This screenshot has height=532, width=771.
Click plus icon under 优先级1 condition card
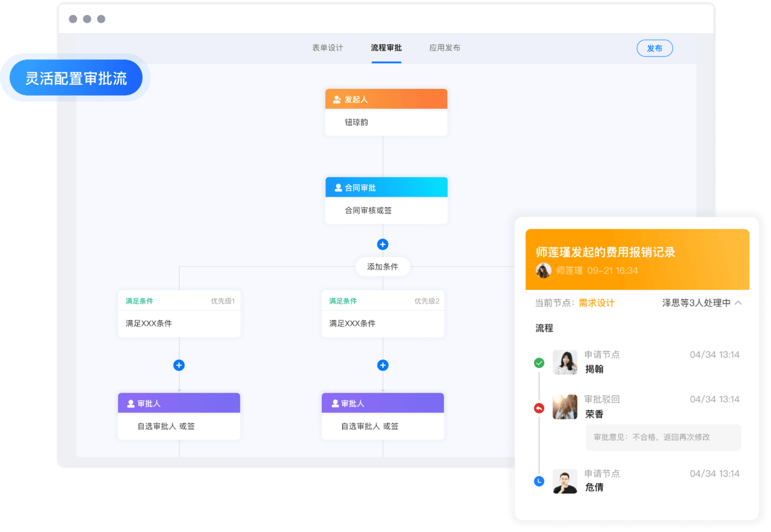[179, 365]
